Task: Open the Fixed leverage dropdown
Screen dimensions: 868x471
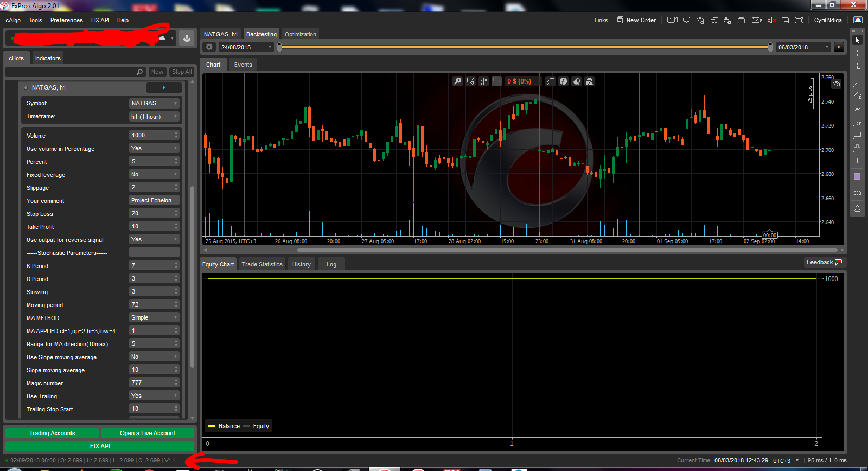Action: point(154,174)
